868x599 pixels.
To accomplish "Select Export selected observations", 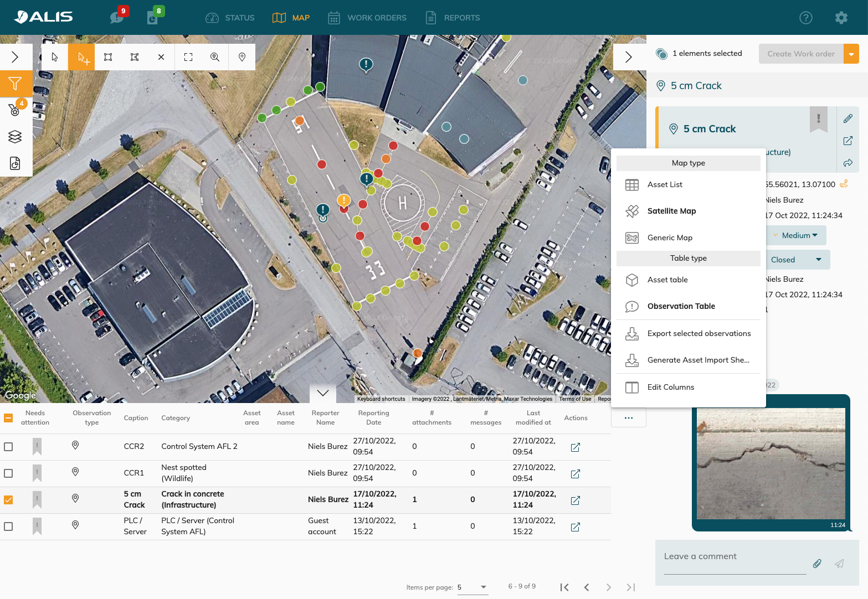I will 698,333.
